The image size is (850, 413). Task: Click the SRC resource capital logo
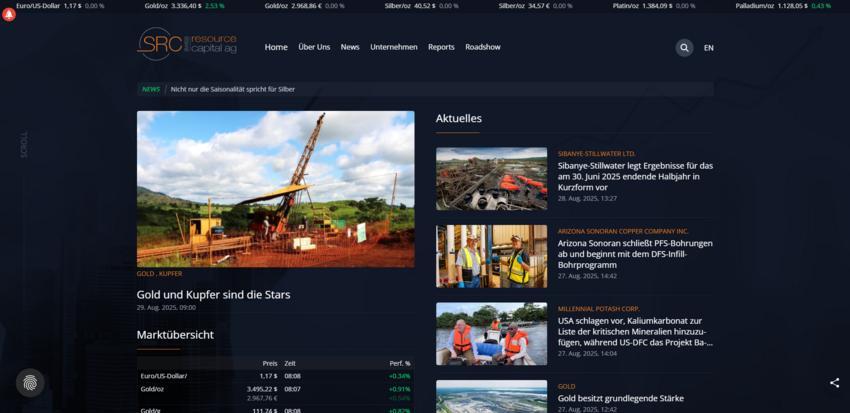click(187, 44)
